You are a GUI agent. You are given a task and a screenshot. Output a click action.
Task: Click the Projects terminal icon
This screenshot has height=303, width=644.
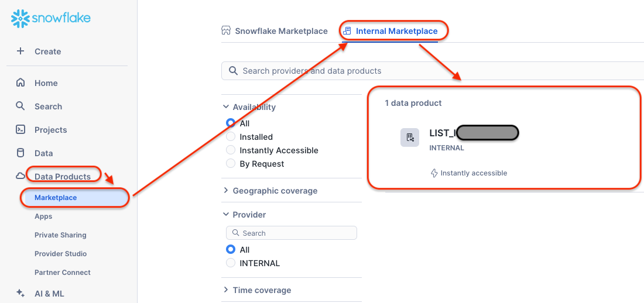(x=20, y=130)
